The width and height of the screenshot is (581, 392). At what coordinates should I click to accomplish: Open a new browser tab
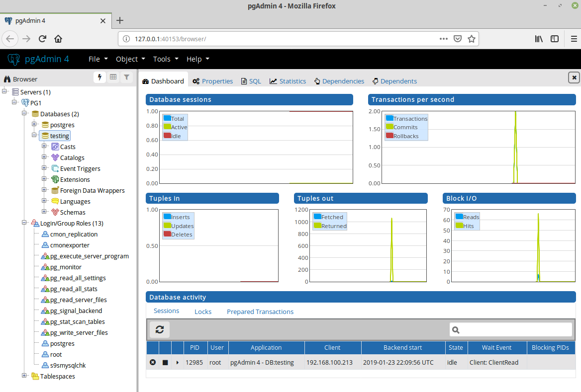pos(120,21)
